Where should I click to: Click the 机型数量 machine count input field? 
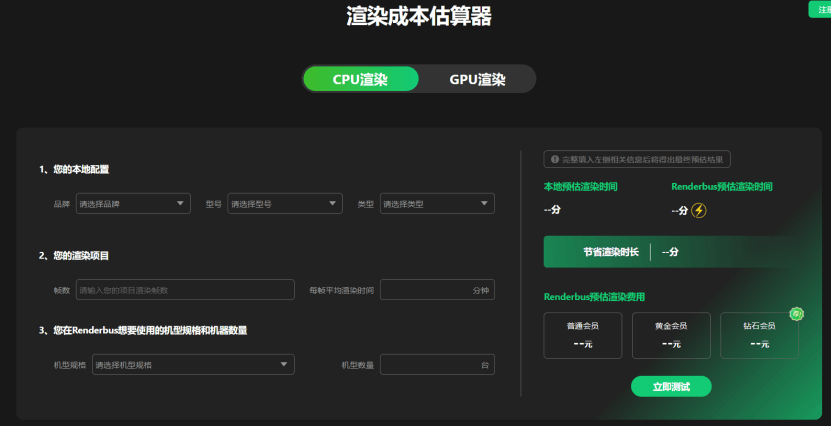pos(437,364)
